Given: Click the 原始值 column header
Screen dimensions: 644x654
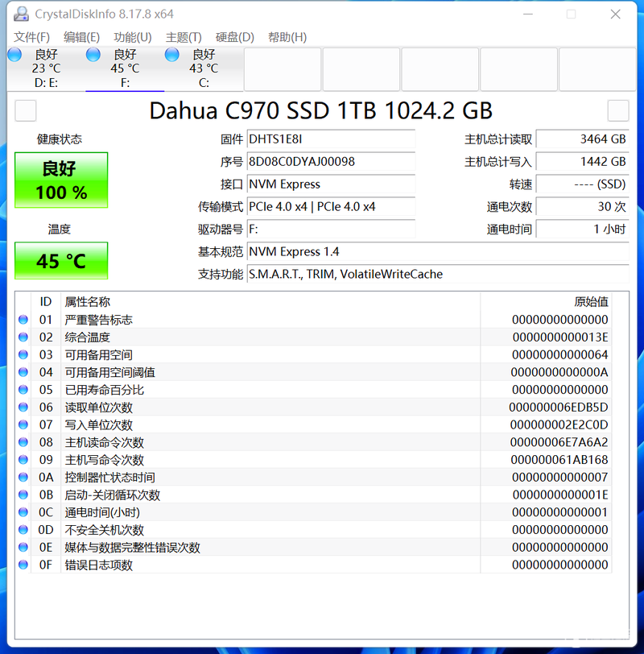Looking at the screenshot, I should point(546,301).
